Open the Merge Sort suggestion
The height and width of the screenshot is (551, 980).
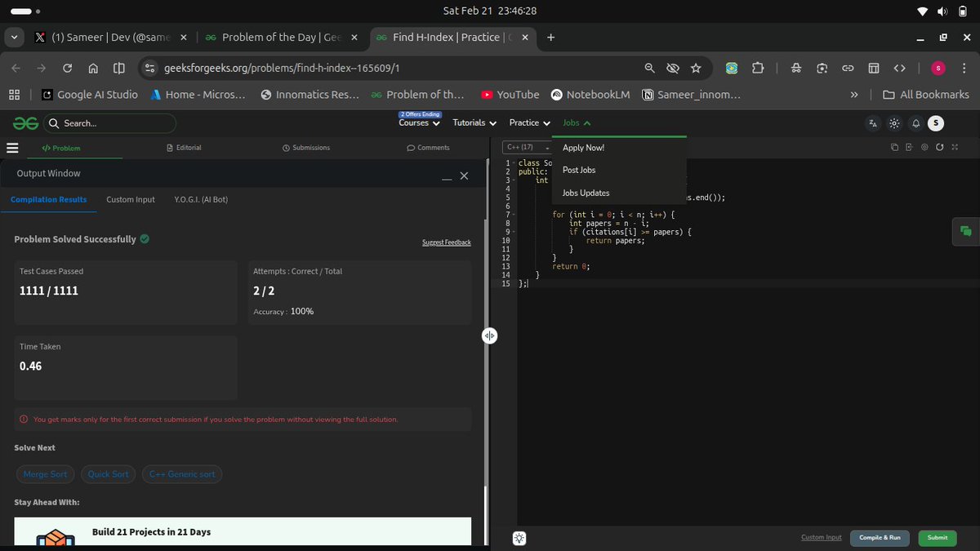coord(46,474)
